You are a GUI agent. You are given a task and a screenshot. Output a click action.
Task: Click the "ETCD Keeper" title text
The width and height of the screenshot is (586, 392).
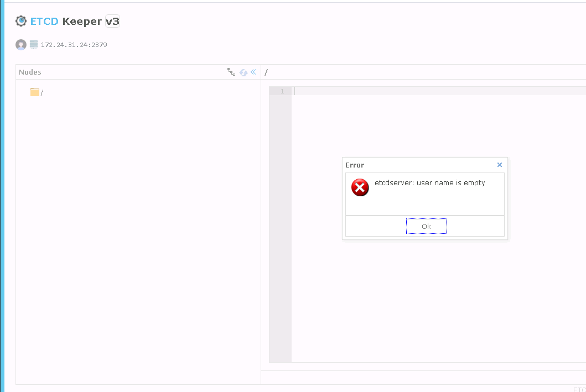[66, 22]
